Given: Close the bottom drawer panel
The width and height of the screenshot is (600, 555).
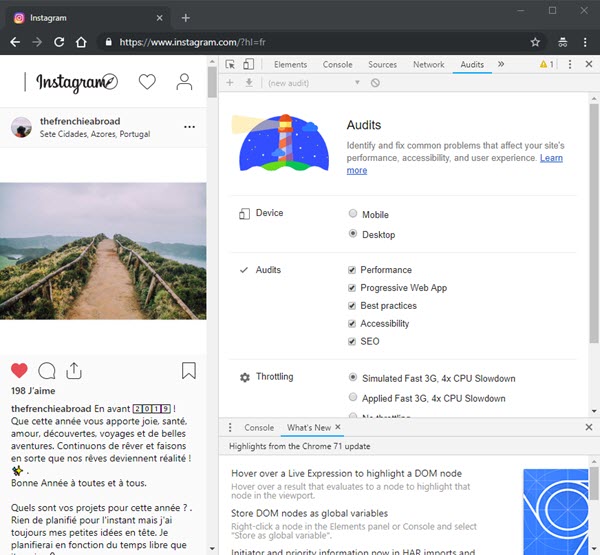Looking at the screenshot, I should 589,427.
